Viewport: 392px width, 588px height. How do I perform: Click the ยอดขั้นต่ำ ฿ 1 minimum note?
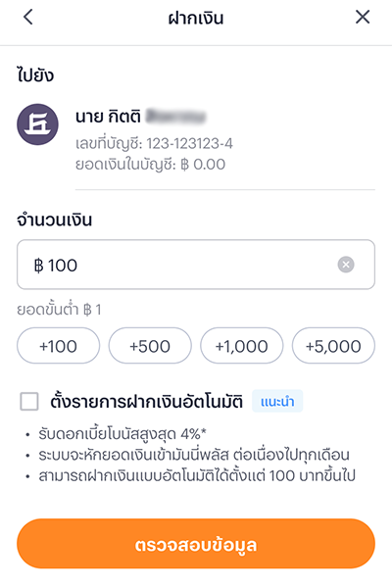point(59,310)
